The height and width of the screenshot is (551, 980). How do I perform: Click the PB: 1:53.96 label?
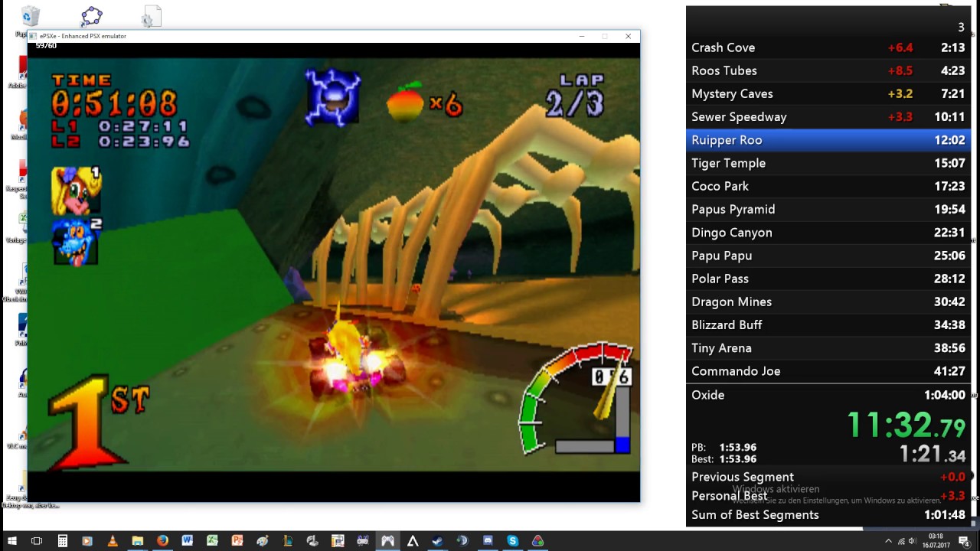pyautogui.click(x=724, y=448)
